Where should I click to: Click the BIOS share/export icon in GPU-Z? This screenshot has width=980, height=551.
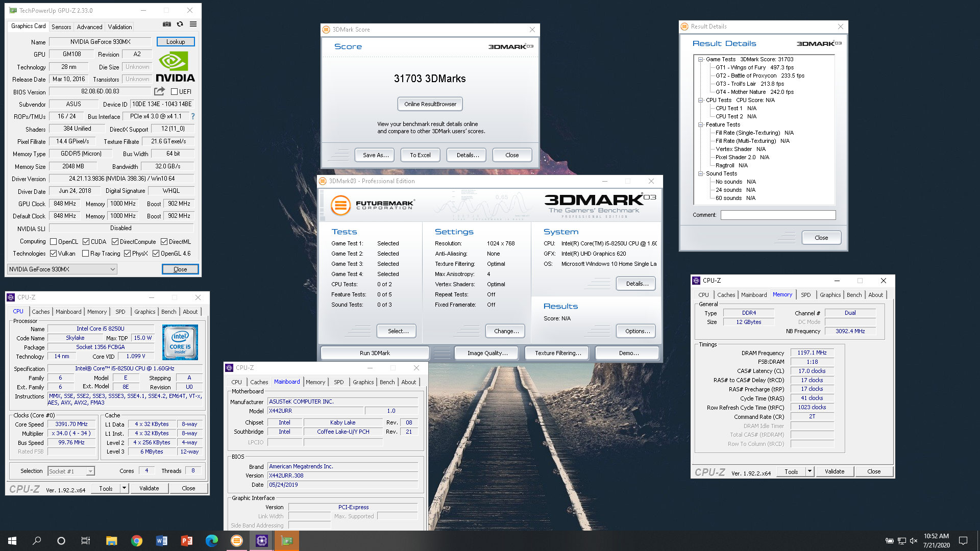point(160,91)
